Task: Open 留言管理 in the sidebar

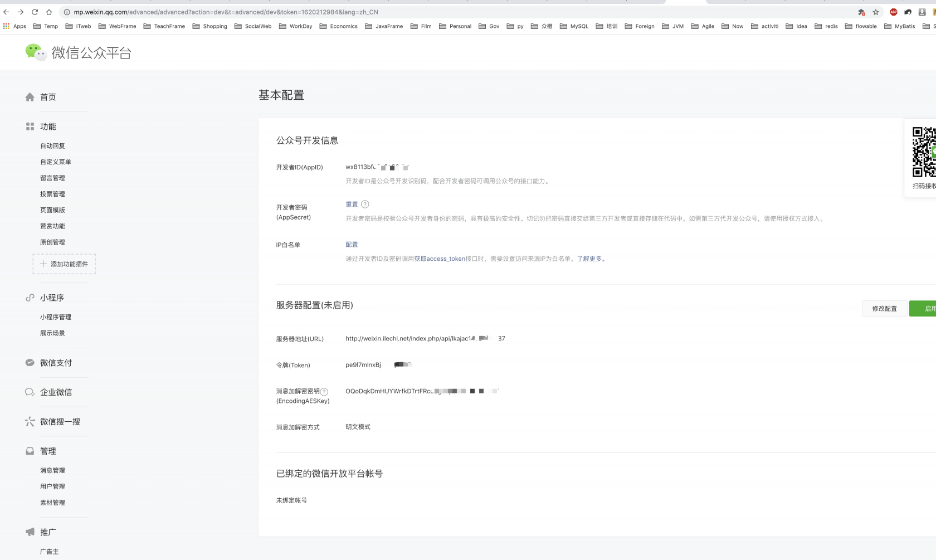Action: [52, 178]
